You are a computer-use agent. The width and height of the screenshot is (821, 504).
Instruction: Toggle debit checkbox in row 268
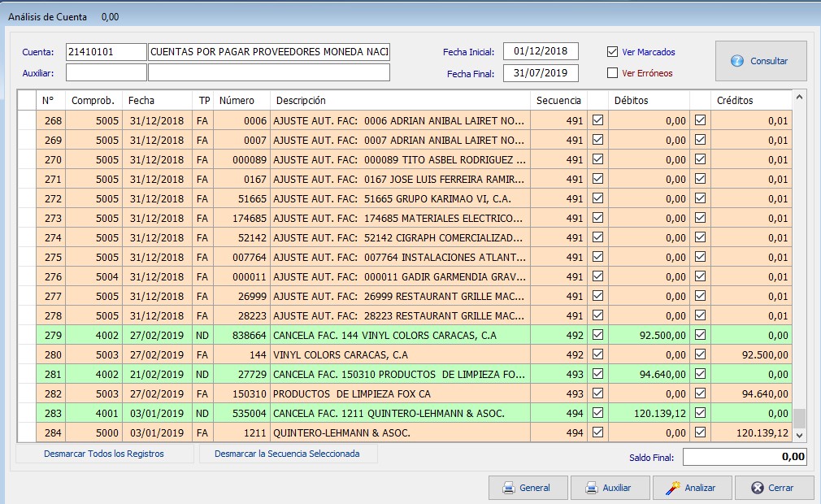coord(597,120)
